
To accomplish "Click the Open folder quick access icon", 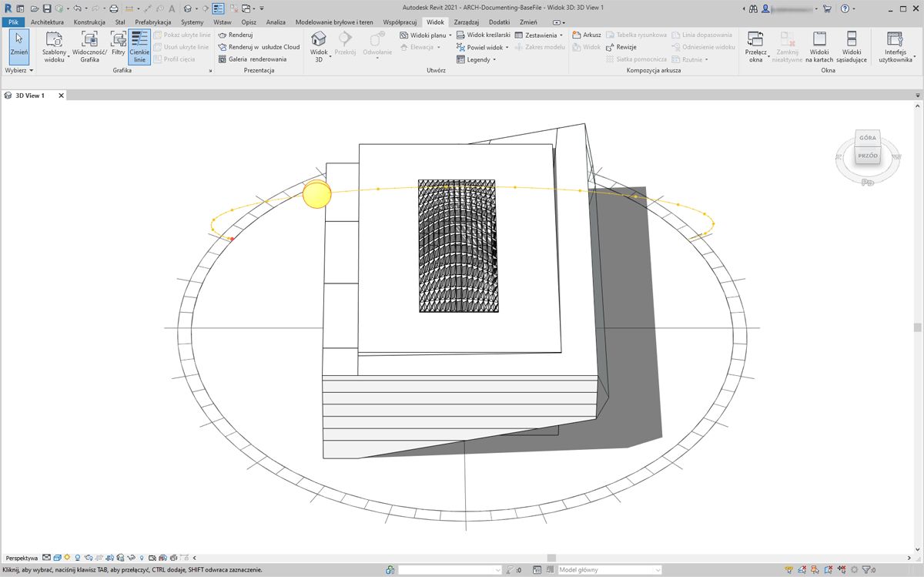I will pos(35,8).
